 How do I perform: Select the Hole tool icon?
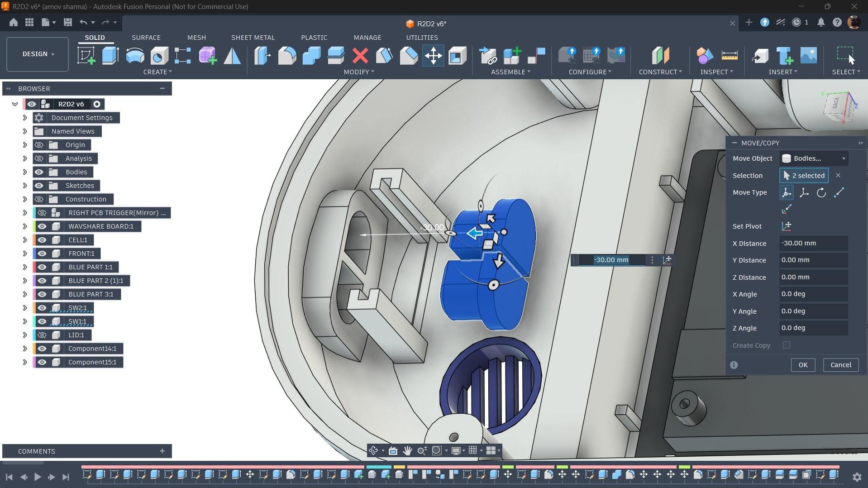159,56
